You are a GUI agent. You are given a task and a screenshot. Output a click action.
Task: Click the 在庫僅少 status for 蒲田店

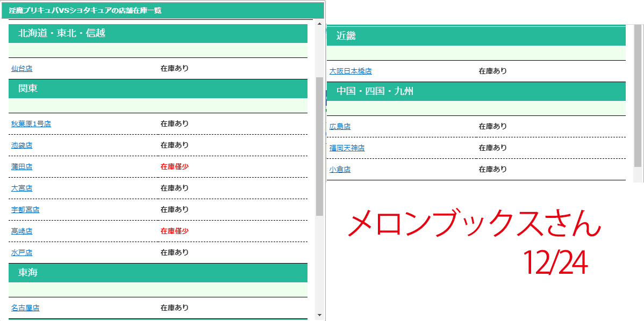point(175,166)
